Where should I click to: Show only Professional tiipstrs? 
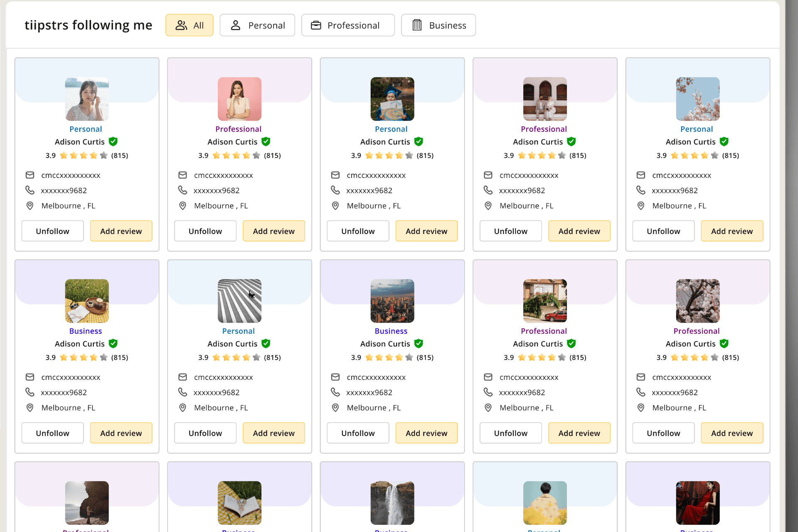click(347, 25)
